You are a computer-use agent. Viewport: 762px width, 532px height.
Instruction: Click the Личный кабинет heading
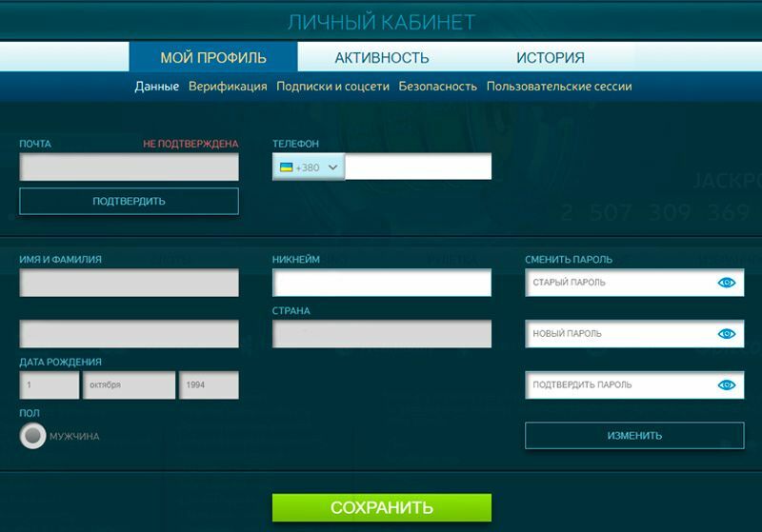point(381,22)
